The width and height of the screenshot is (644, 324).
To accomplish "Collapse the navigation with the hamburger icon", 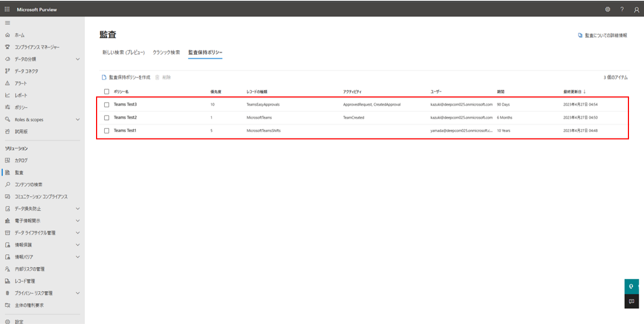I will [x=8, y=23].
